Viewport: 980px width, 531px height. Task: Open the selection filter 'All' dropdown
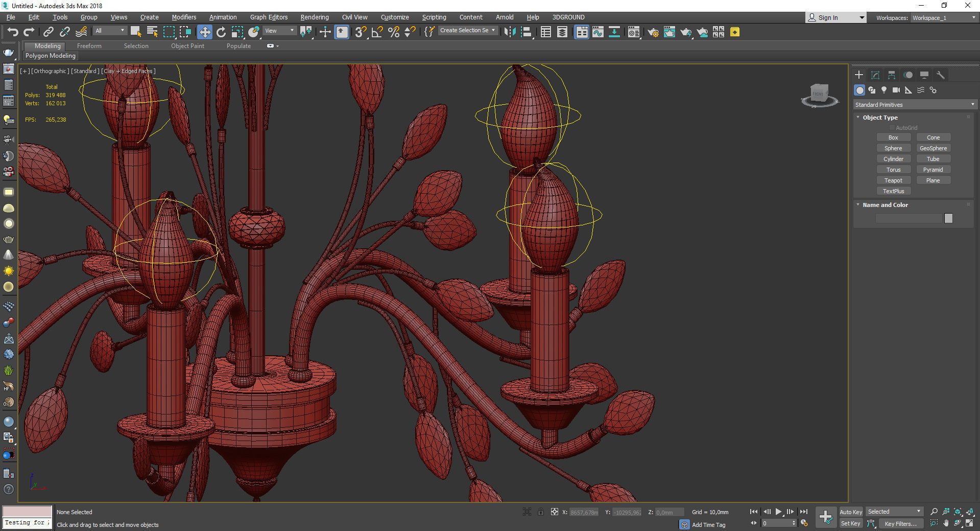pyautogui.click(x=109, y=31)
